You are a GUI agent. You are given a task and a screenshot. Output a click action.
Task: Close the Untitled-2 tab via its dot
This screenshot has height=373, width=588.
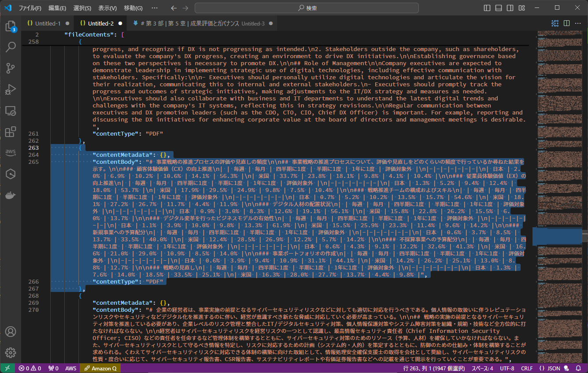120,23
